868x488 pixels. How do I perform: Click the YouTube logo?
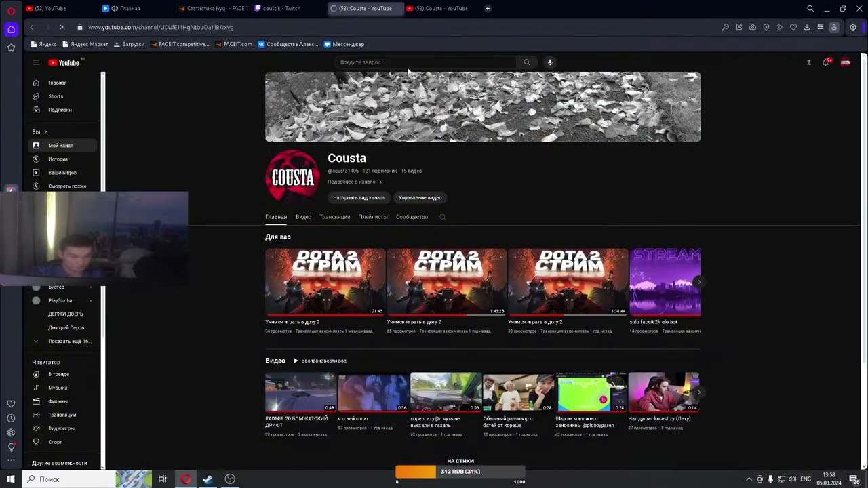(x=64, y=62)
